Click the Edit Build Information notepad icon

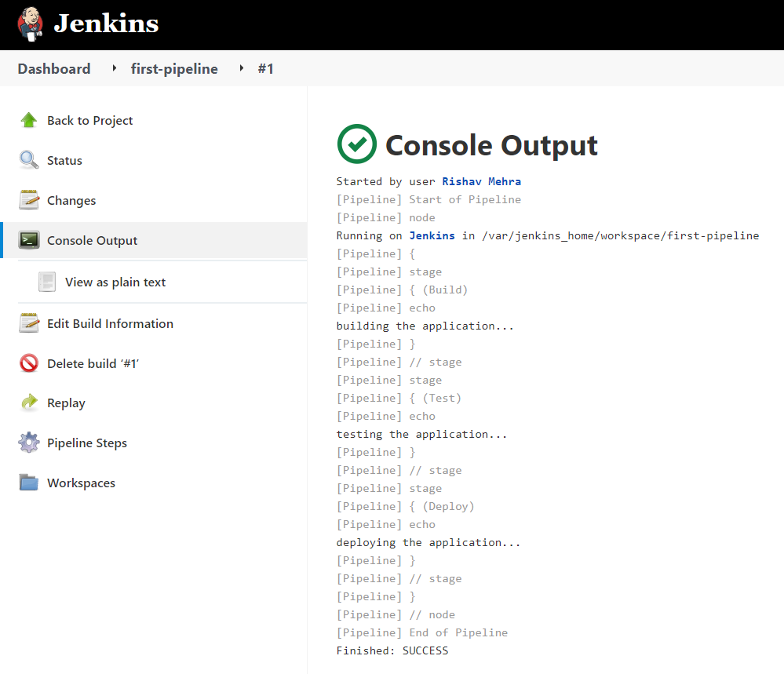coord(29,323)
